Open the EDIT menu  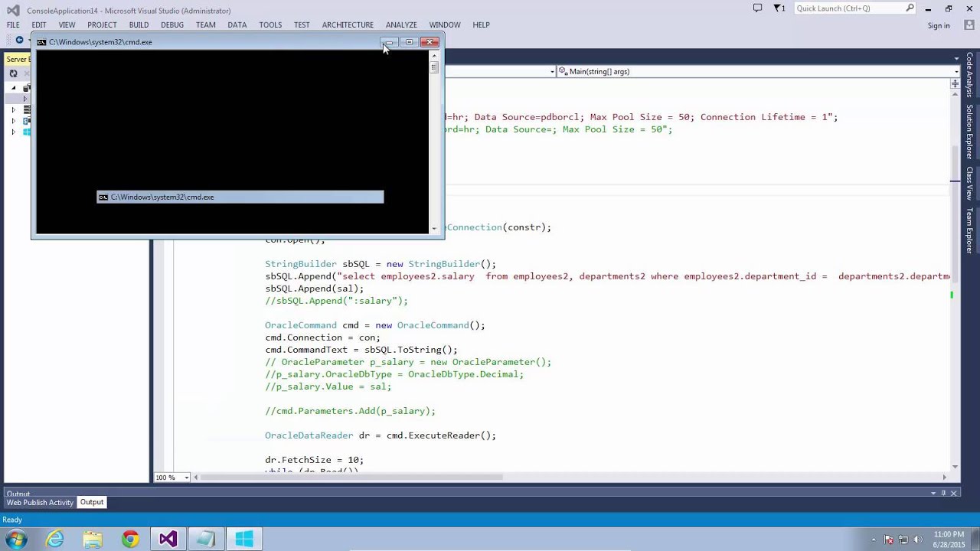pos(39,24)
